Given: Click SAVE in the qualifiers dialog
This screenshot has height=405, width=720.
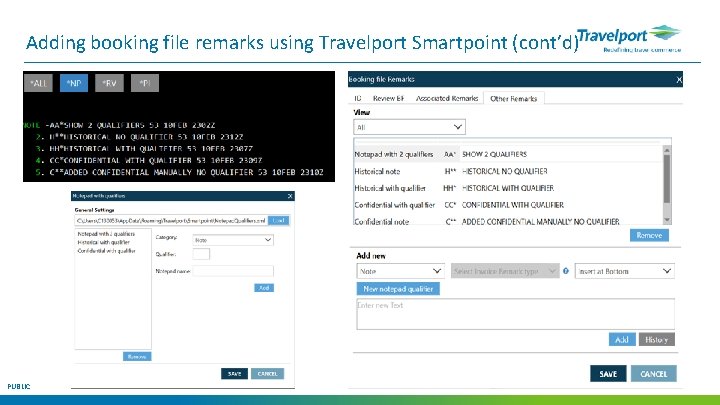Looking at the screenshot, I should coord(234,374).
